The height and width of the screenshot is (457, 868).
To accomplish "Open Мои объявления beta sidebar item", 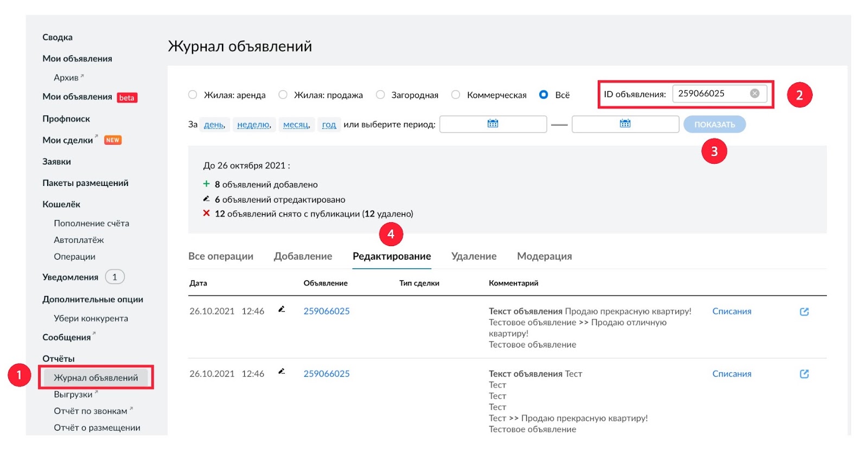I will pos(77,96).
